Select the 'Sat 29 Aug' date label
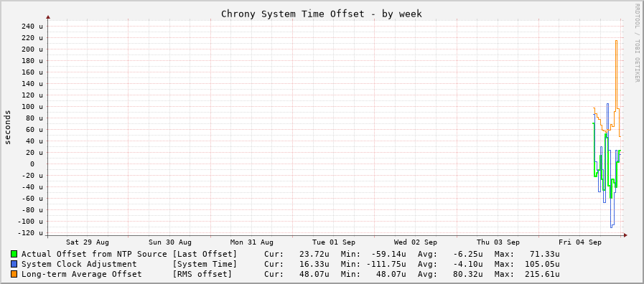Image resolution: width=644 pixels, height=284 pixels. click(x=88, y=242)
